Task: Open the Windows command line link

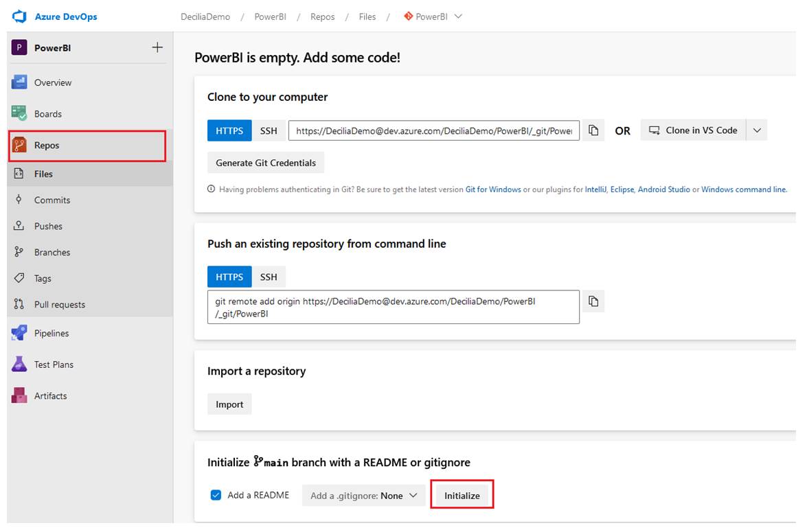Action: 744,189
